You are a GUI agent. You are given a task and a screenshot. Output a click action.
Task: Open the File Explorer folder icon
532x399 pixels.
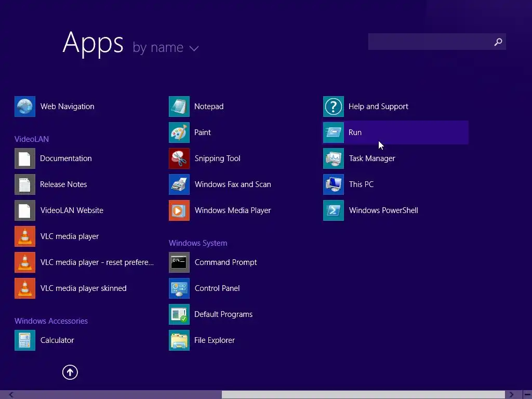coord(179,340)
